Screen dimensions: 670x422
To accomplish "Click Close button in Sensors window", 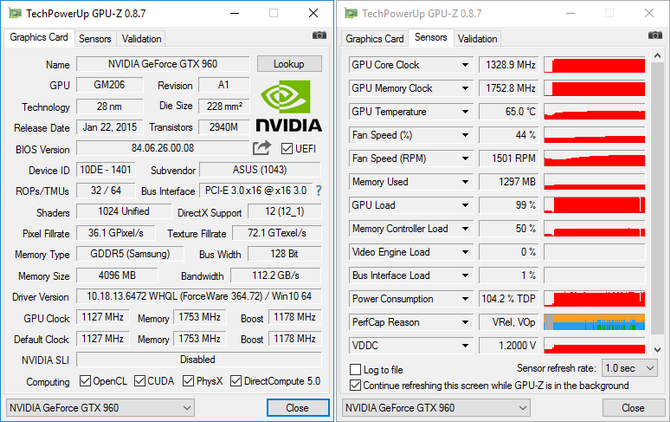I will click(x=633, y=408).
